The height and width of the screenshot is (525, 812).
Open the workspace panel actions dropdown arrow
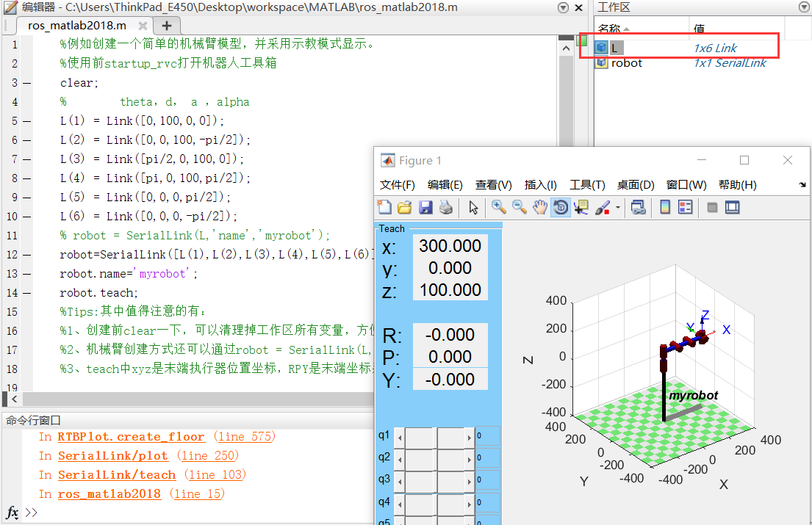804,7
